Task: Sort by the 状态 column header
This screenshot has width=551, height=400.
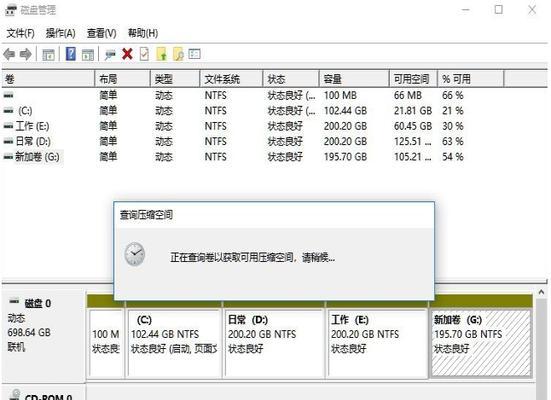Action: pos(291,79)
